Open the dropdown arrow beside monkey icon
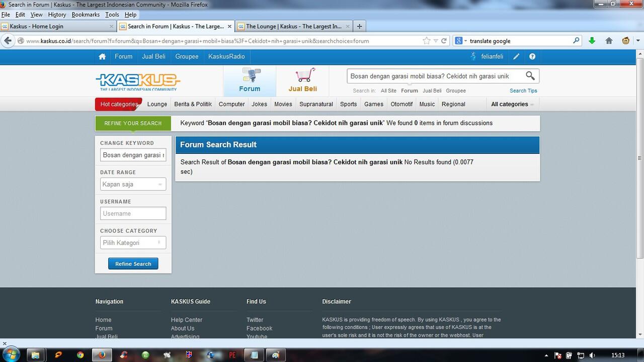This screenshot has height=362, width=644. [x=638, y=41]
